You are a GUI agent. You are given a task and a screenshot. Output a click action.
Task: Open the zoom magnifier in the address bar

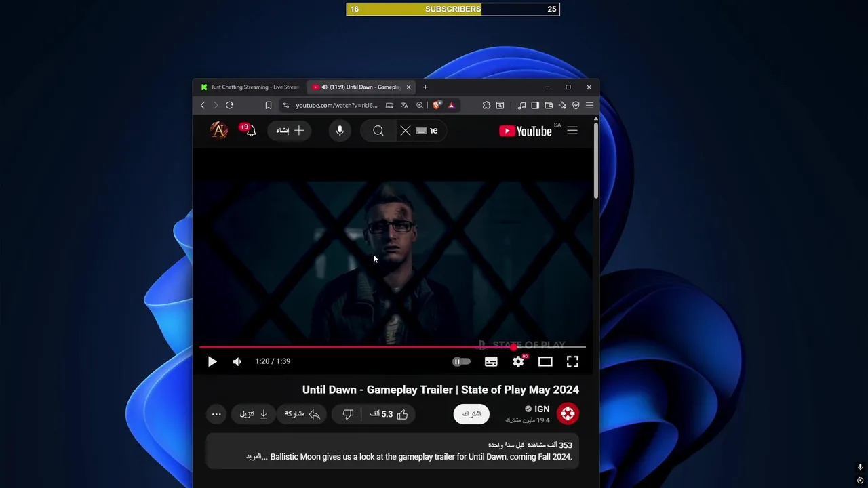pos(420,105)
